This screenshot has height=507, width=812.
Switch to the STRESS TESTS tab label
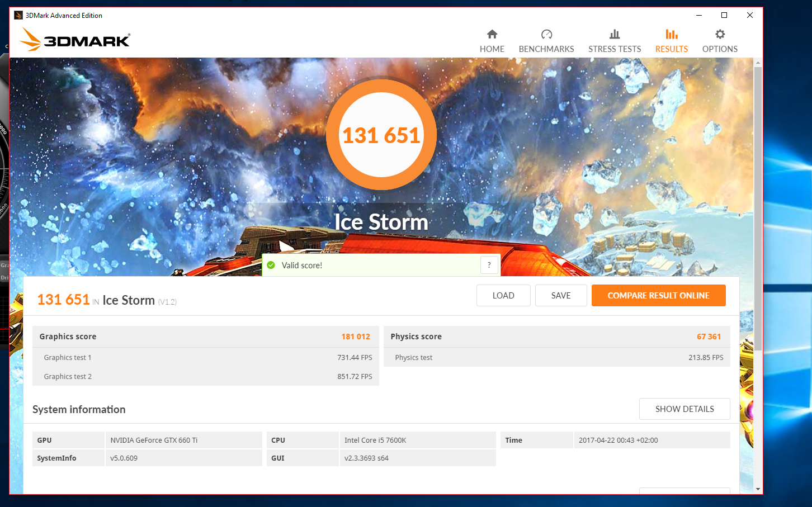[615, 49]
